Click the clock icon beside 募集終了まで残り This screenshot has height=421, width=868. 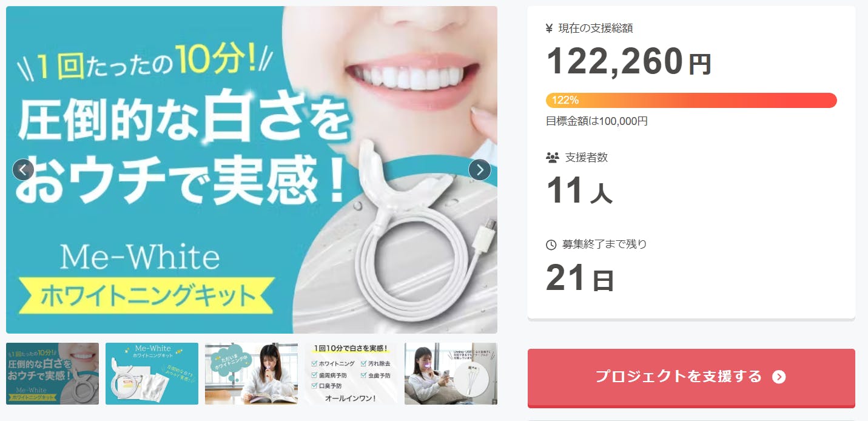click(551, 245)
